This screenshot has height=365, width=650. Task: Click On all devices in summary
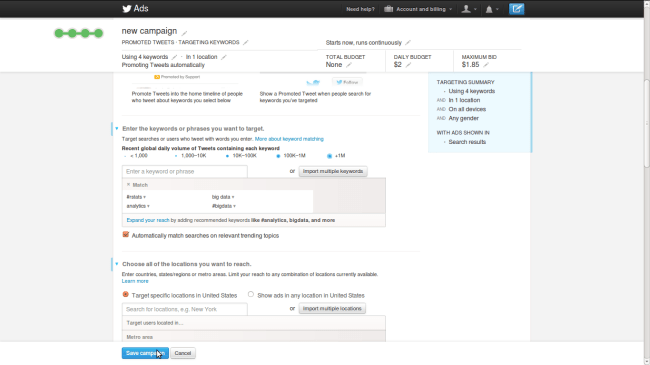(x=467, y=110)
